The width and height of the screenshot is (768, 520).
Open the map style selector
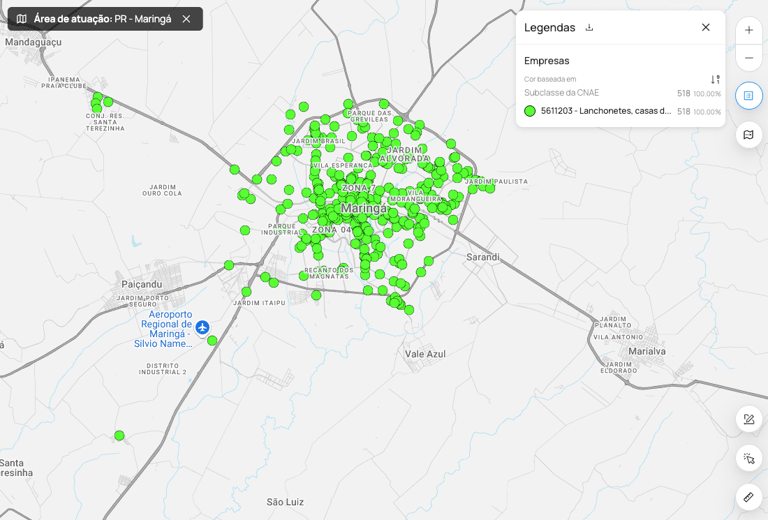point(749,135)
